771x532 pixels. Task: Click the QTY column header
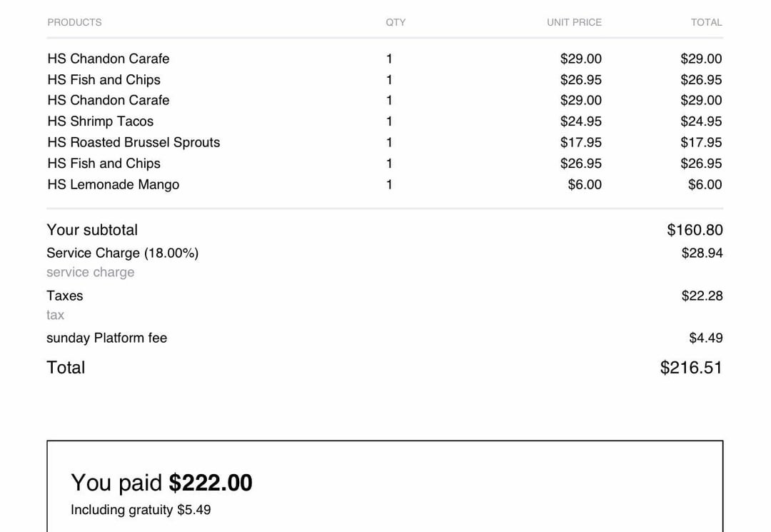coord(395,22)
